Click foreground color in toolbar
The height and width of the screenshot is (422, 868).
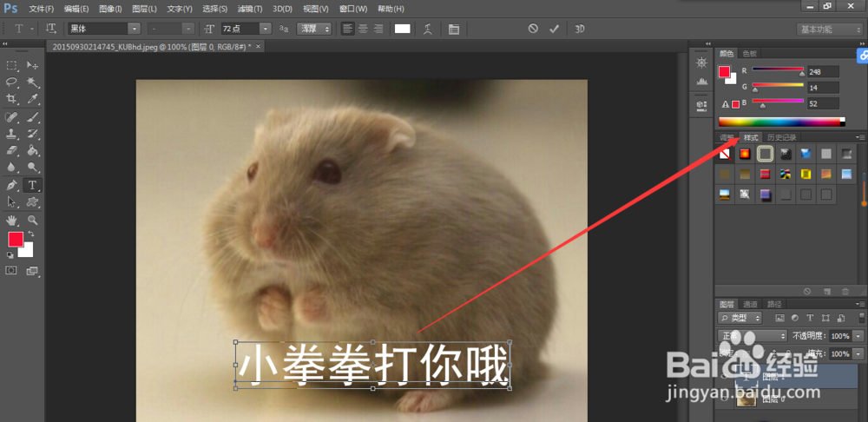[16, 240]
